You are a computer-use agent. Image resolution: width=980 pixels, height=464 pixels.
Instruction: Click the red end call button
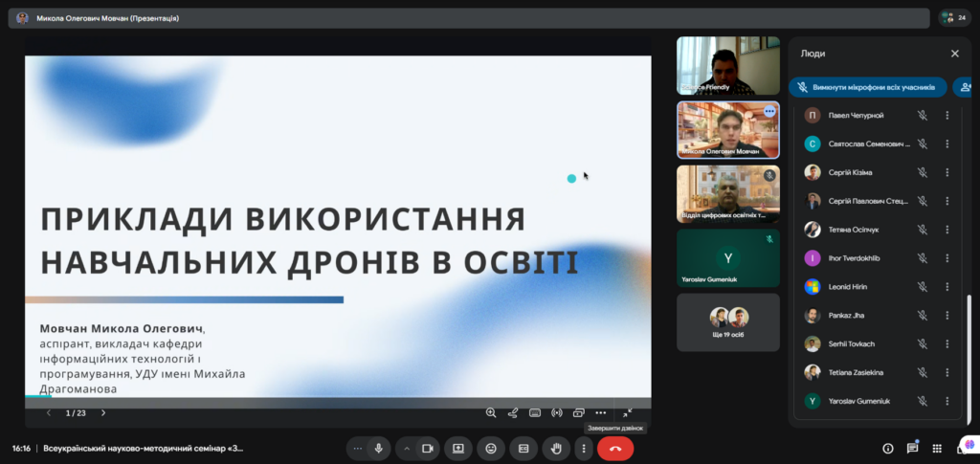[x=615, y=449]
